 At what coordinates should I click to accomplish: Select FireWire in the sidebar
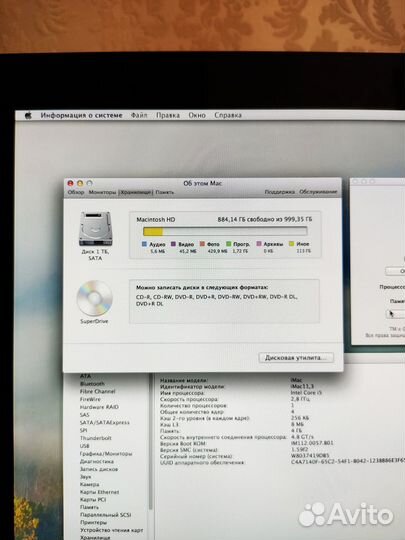[x=90, y=399]
